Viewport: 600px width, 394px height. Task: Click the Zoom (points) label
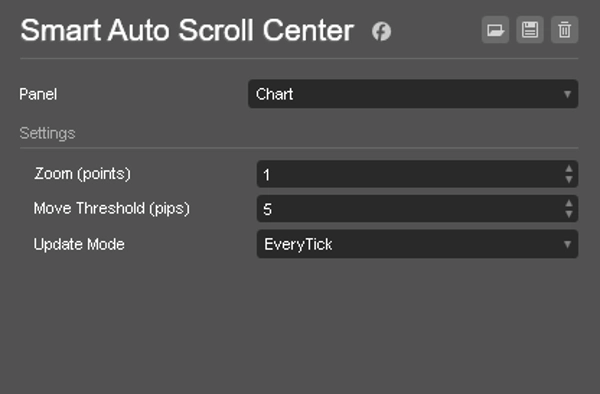point(83,174)
